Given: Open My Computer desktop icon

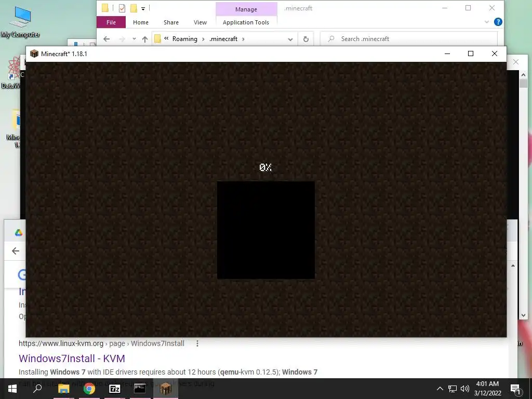Looking at the screenshot, I should (20, 22).
